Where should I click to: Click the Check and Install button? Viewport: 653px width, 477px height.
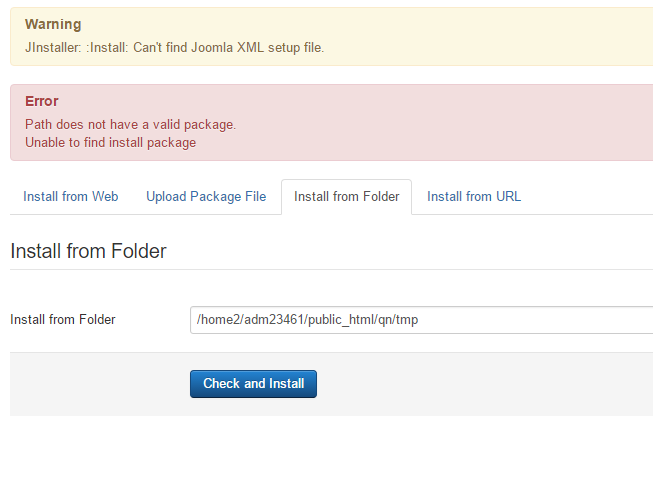(253, 384)
